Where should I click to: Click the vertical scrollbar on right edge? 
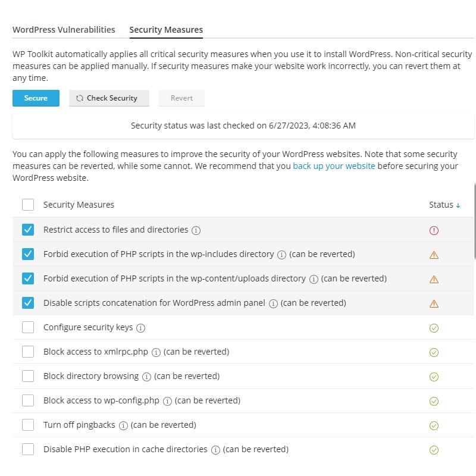tap(474, 220)
